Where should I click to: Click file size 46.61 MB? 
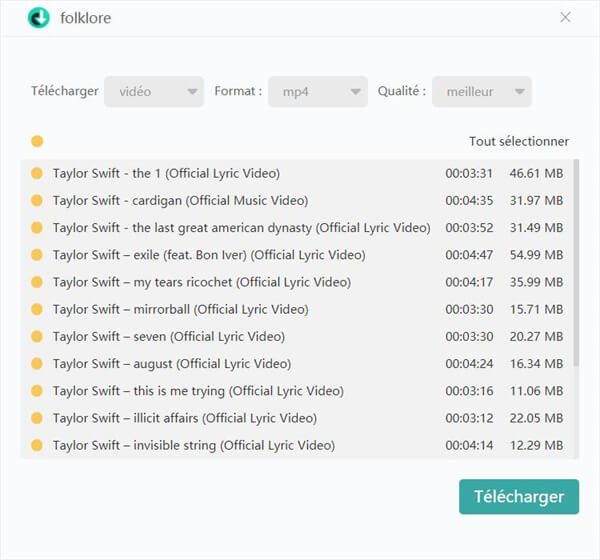point(536,173)
